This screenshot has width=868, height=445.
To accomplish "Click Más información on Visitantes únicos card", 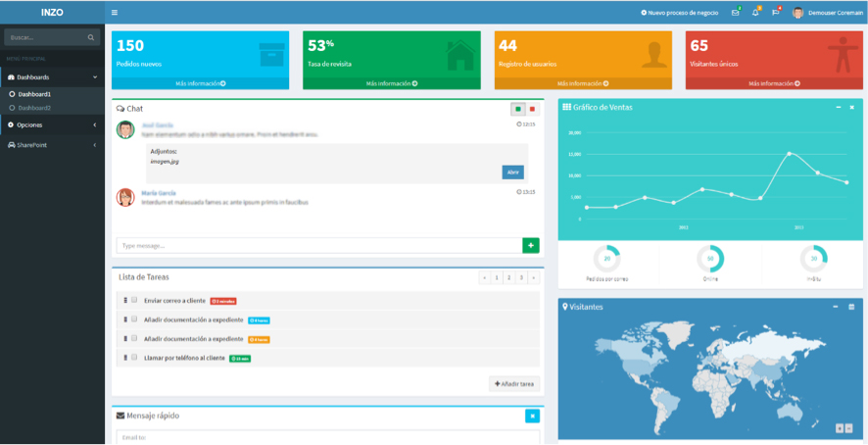I will [x=774, y=83].
